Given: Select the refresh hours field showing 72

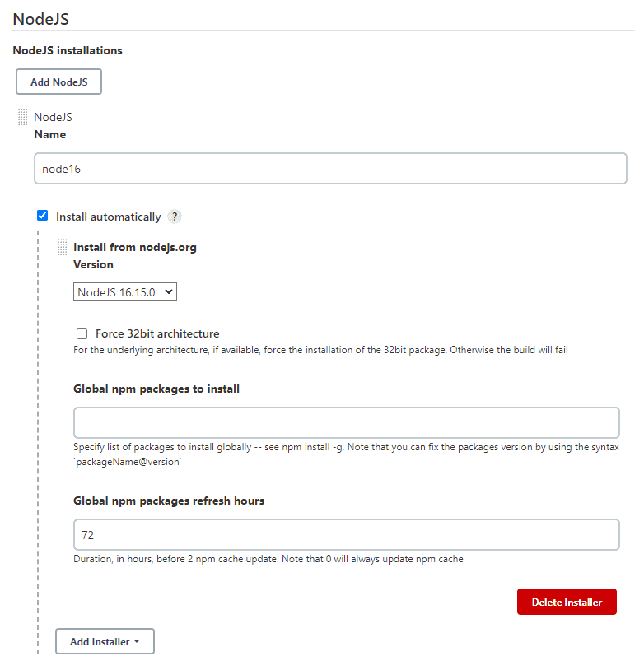Looking at the screenshot, I should pos(346,535).
